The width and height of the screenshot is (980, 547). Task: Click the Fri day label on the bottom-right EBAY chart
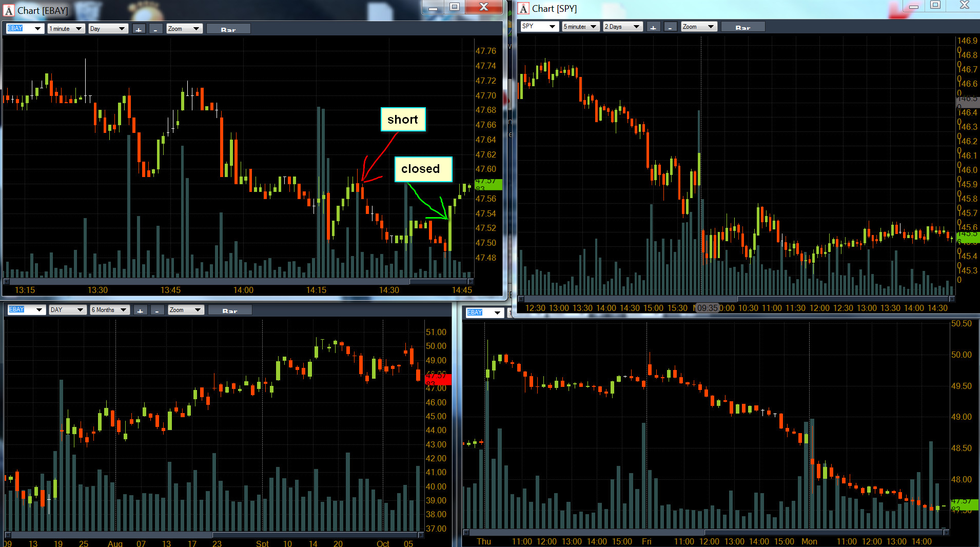pos(646,541)
